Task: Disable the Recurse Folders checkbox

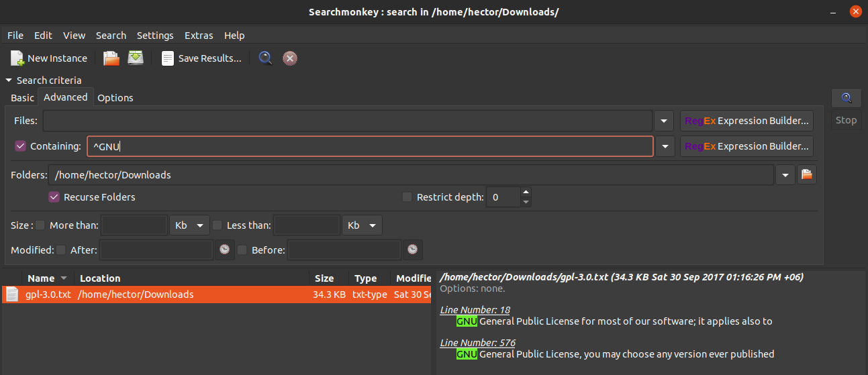Action: 54,197
